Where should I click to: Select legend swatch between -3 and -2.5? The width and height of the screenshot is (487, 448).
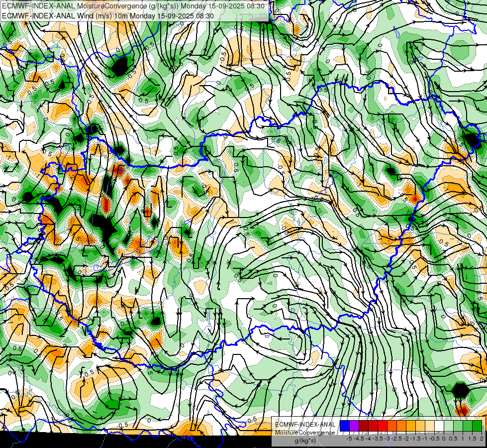click(x=392, y=426)
